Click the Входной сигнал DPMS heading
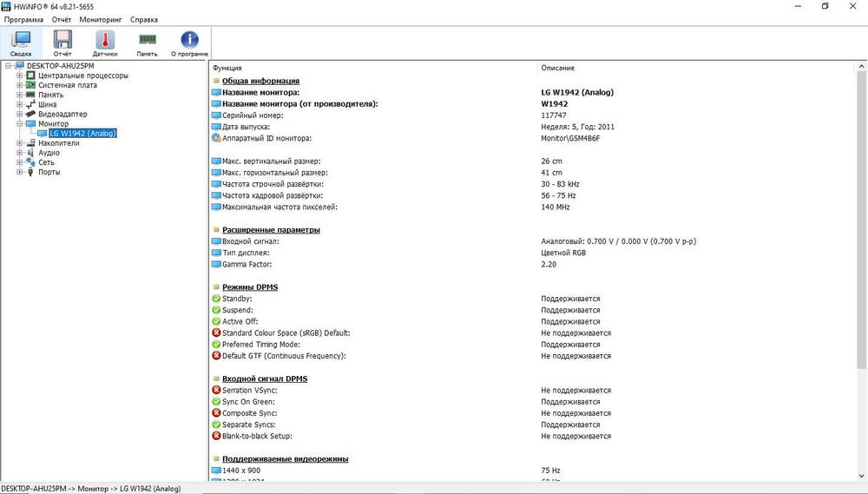Viewport: 868px width, 494px height. click(265, 379)
